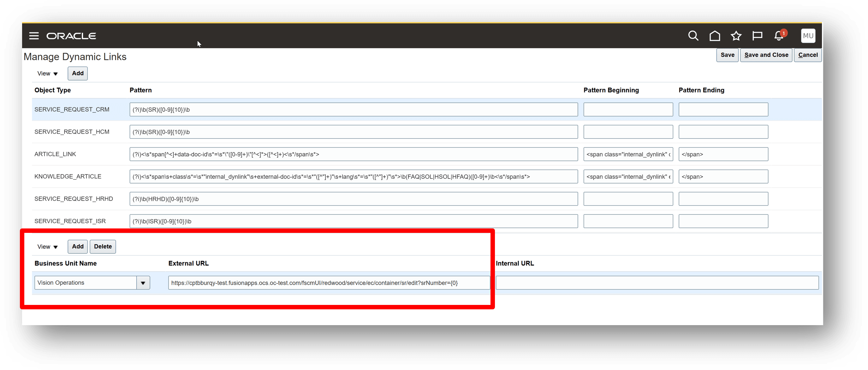Open Favorites star icon
The image size is (868, 370).
[x=736, y=36]
